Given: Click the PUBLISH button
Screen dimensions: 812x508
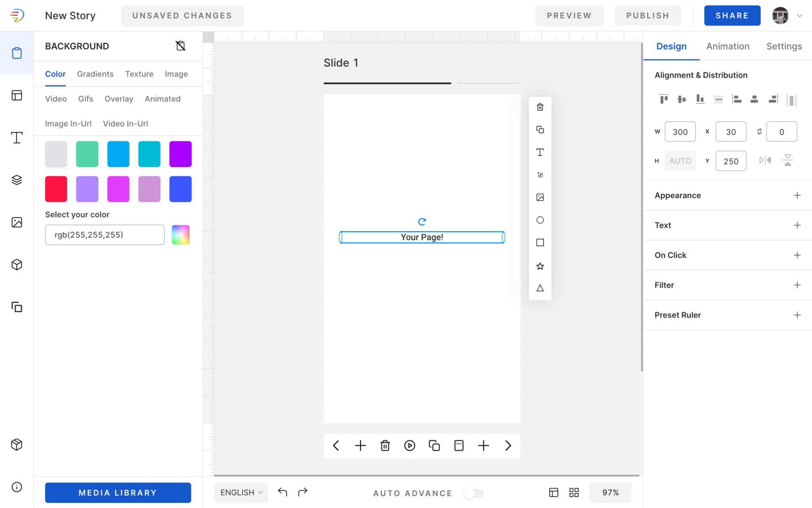Looking at the screenshot, I should point(647,15).
